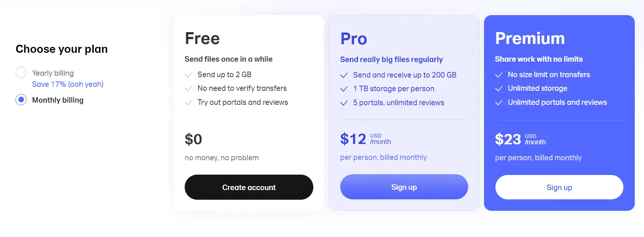Click Sign up on the Premium plan

559,187
